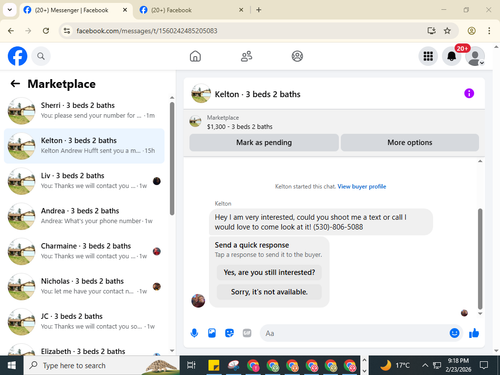
Task: Go to the Home feed icon
Action: click(x=195, y=56)
